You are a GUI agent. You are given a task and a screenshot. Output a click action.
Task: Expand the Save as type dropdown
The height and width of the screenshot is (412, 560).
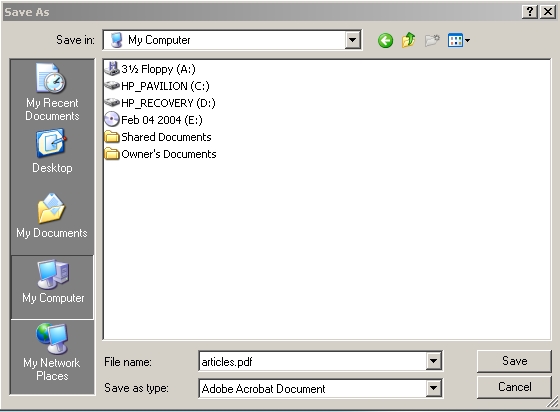(x=433, y=388)
